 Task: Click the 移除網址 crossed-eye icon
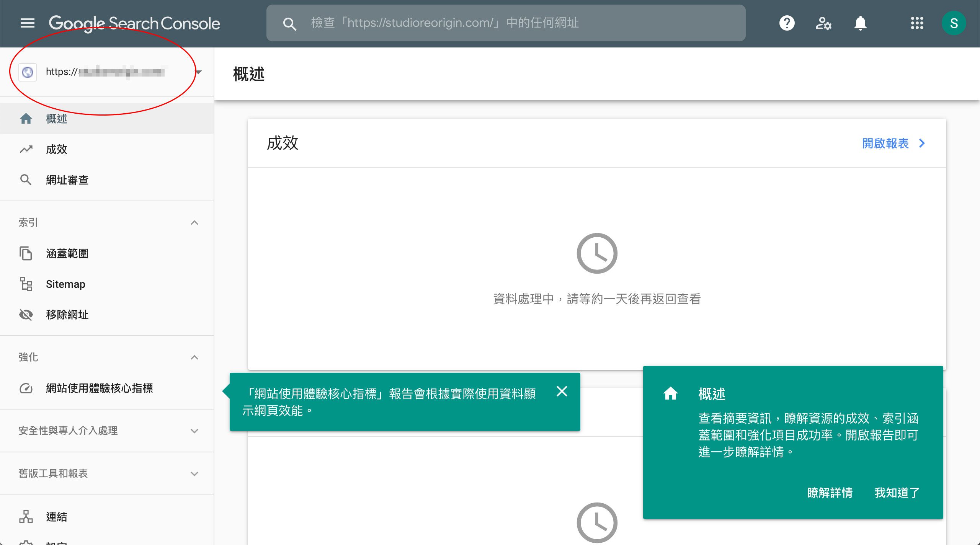(26, 315)
